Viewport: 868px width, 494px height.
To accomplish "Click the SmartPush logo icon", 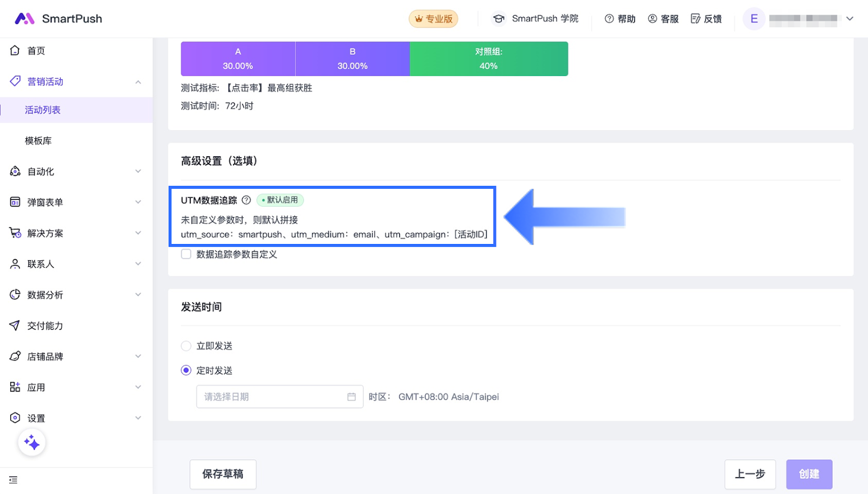I will (24, 19).
